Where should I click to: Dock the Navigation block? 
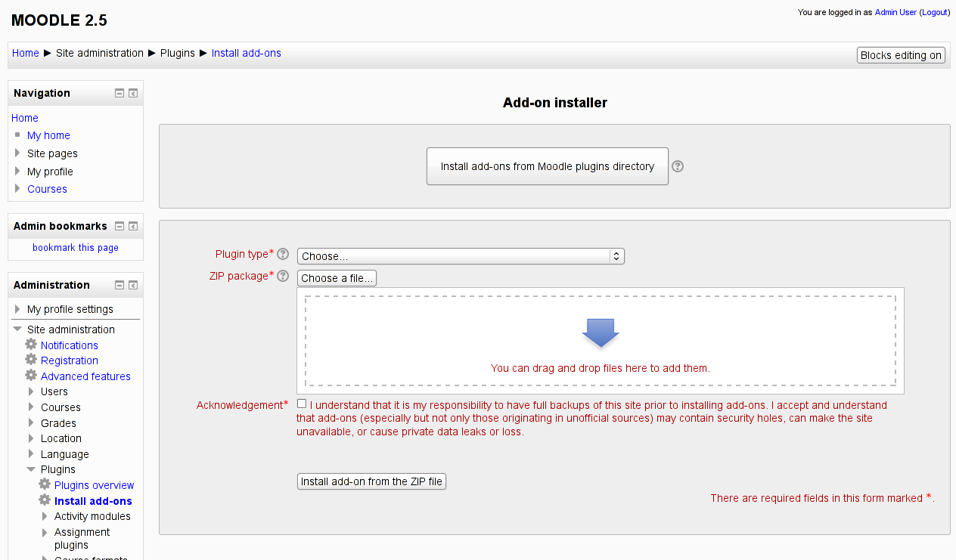pos(133,94)
